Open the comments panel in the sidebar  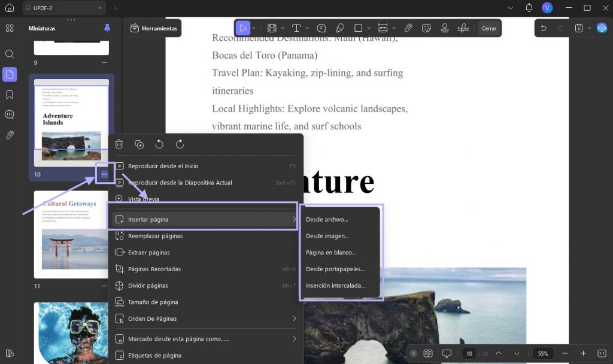pos(10,114)
